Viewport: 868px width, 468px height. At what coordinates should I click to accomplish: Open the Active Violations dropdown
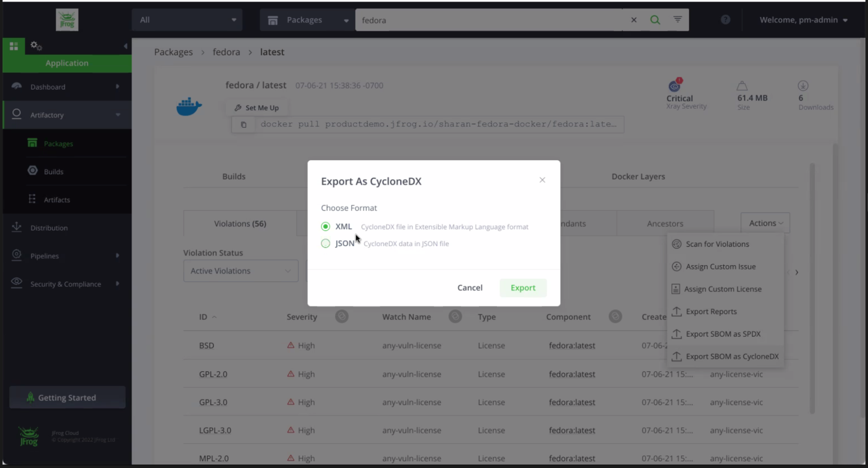[241, 271]
